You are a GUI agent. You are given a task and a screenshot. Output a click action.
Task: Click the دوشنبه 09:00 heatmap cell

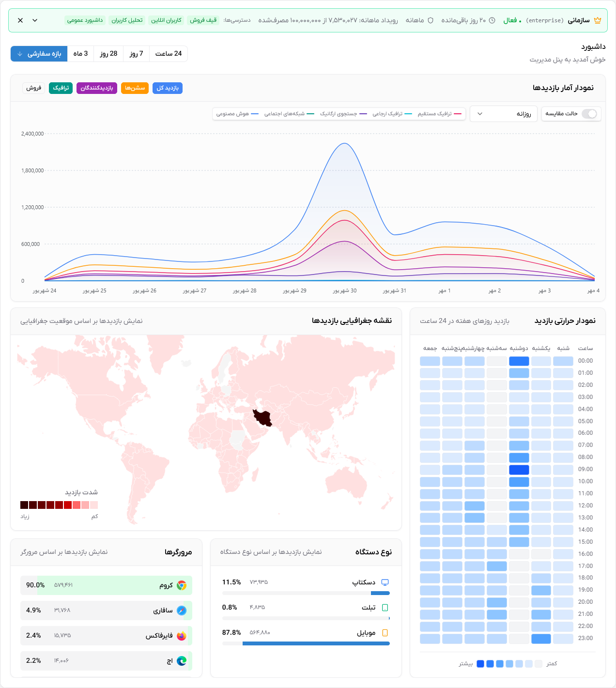pyautogui.click(x=519, y=470)
